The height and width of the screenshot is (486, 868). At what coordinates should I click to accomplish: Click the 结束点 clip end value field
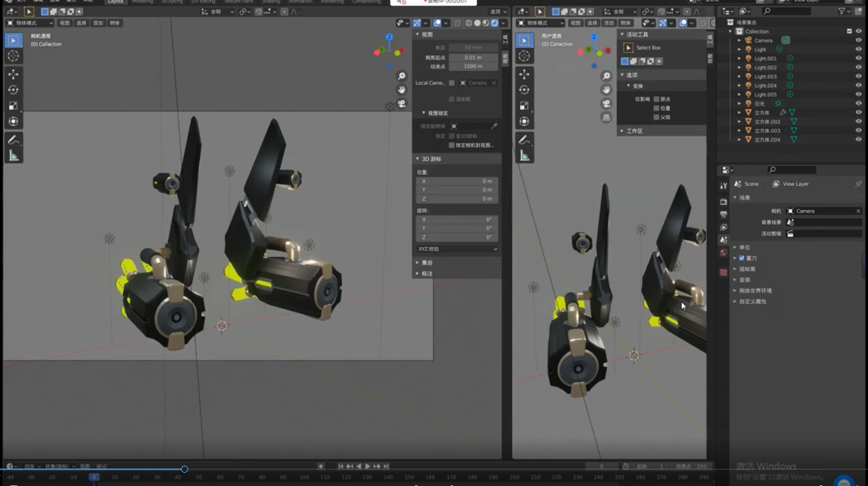click(x=474, y=66)
